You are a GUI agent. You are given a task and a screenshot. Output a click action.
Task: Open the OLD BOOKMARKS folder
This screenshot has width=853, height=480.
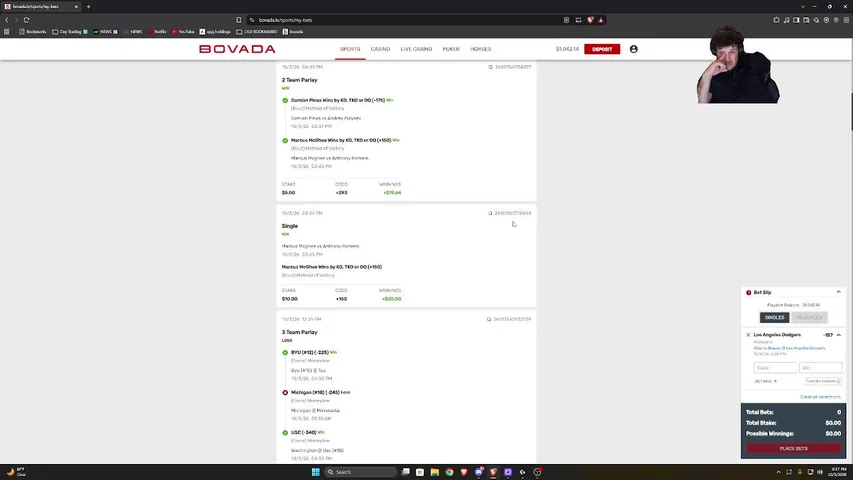click(257, 32)
